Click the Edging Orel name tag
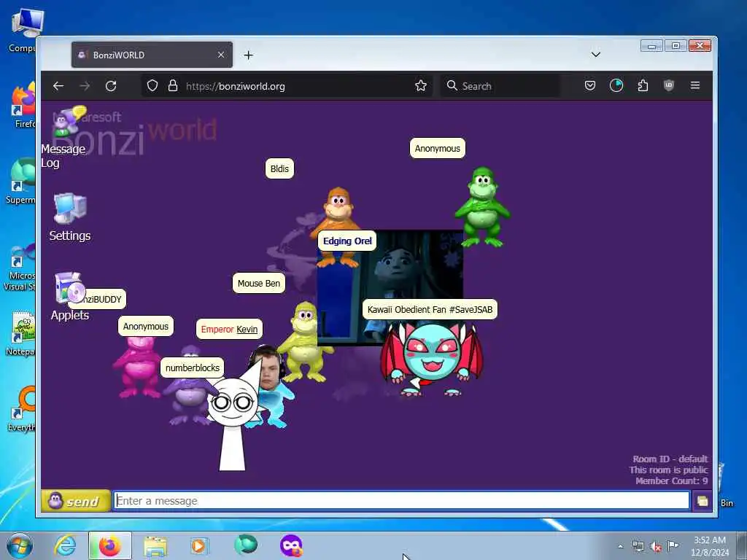Image resolution: width=747 pixels, height=560 pixels. 347,241
